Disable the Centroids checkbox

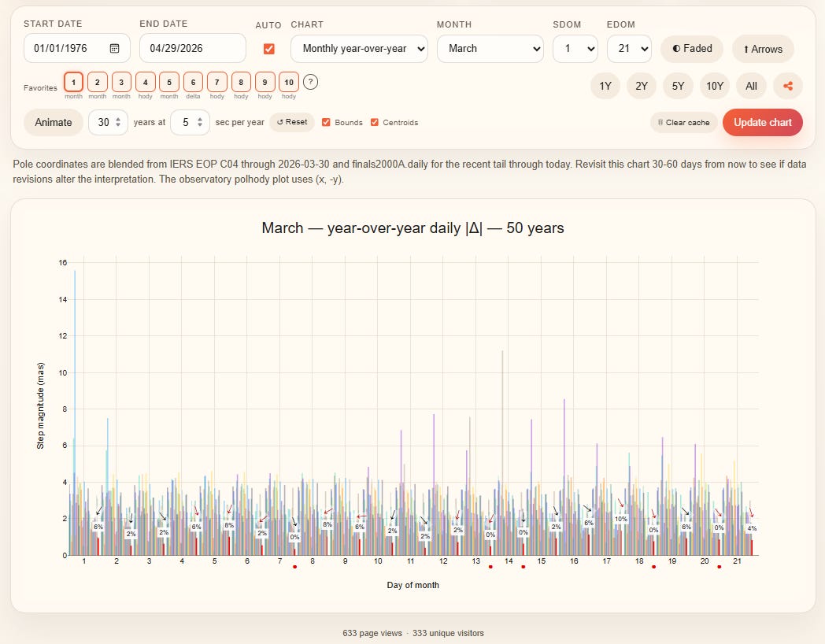coord(375,122)
